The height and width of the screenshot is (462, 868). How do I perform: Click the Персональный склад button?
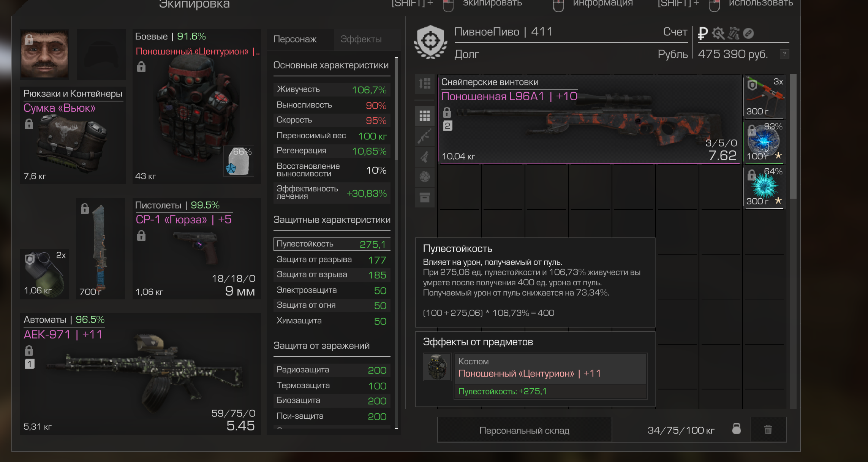524,430
